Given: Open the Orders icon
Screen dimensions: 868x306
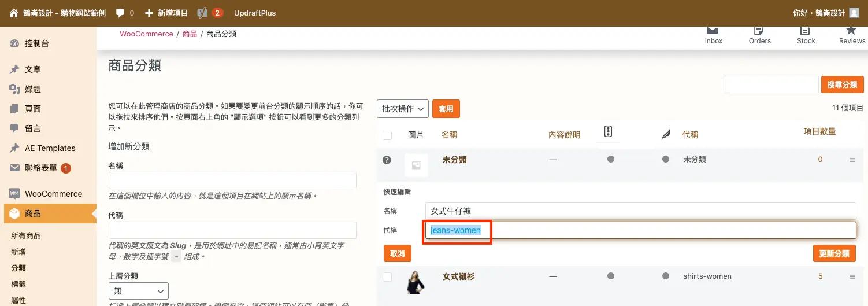Looking at the screenshot, I should coord(759,31).
